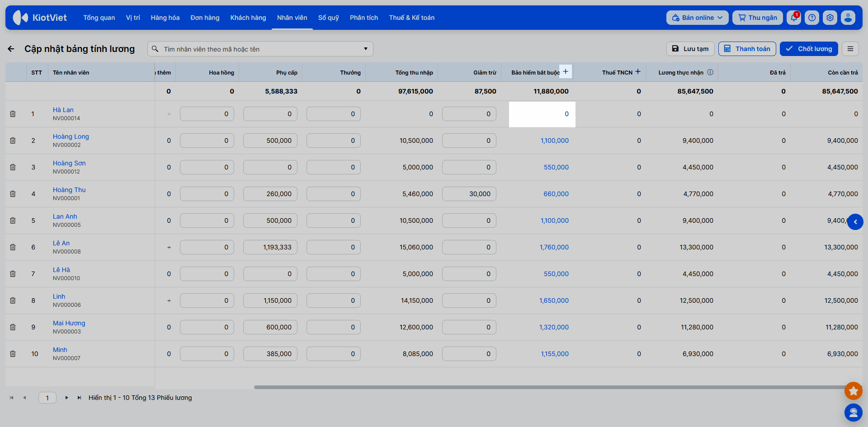The width and height of the screenshot is (868, 427).
Task: Open the help question mark icon
Action: (812, 18)
